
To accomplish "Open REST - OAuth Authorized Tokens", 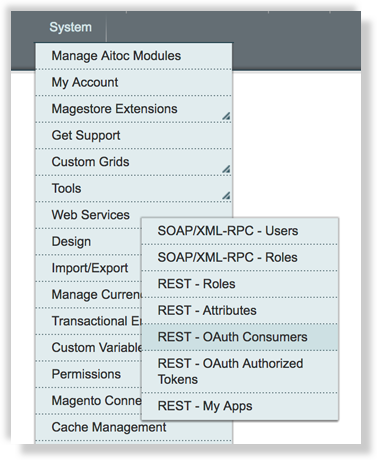I will (240, 371).
